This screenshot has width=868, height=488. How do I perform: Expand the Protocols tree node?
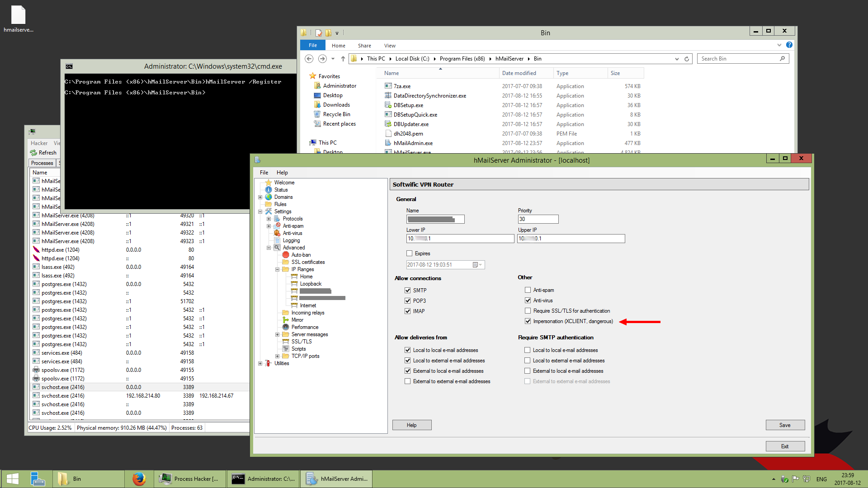[269, 219]
